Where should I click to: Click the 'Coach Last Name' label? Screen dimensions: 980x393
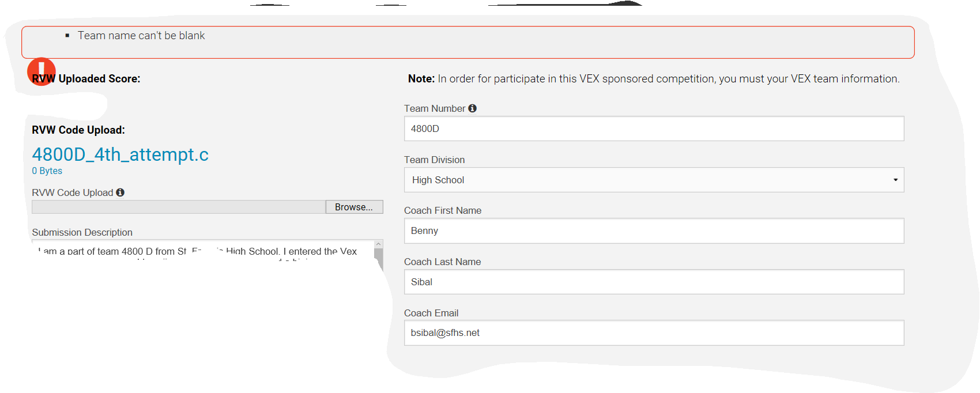(x=442, y=262)
